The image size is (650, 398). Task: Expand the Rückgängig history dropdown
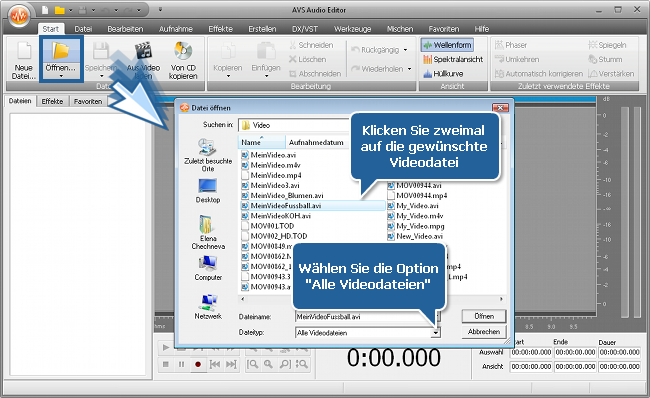405,50
